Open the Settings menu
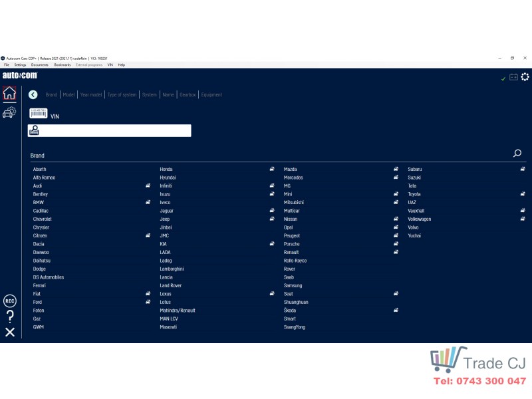532x399 pixels. coord(20,65)
